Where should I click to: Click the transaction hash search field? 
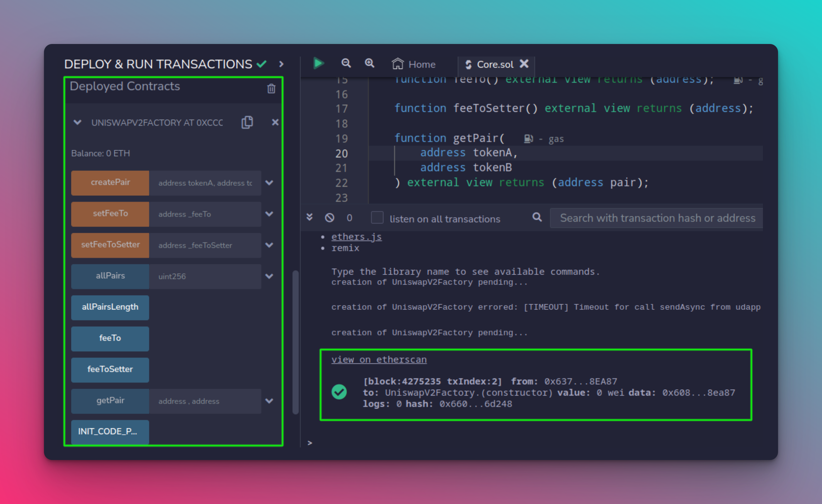656,218
